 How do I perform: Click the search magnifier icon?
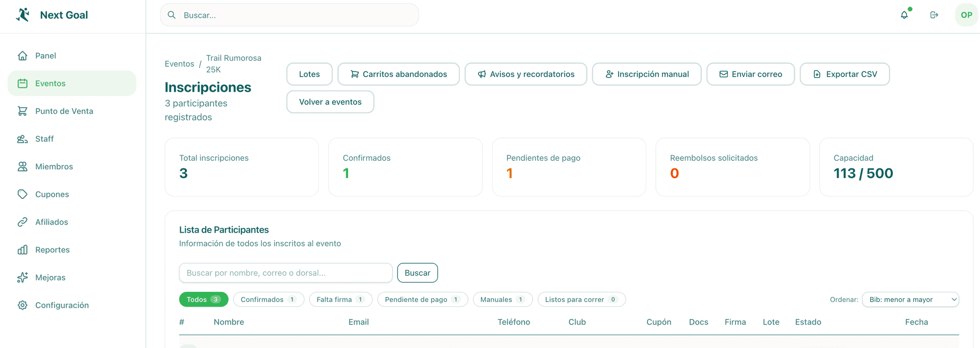[x=172, y=15]
